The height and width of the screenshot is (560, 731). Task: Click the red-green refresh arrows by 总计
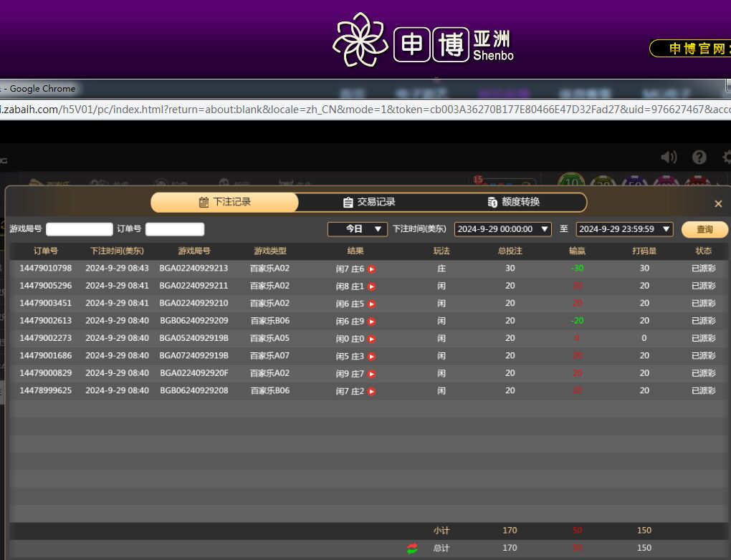(412, 549)
